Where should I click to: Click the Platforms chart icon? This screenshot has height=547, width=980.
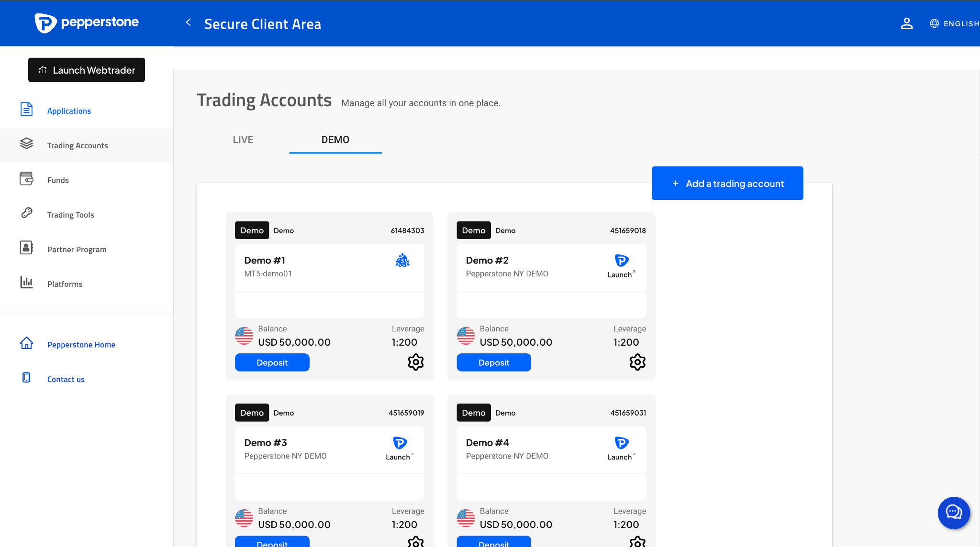pos(26,282)
